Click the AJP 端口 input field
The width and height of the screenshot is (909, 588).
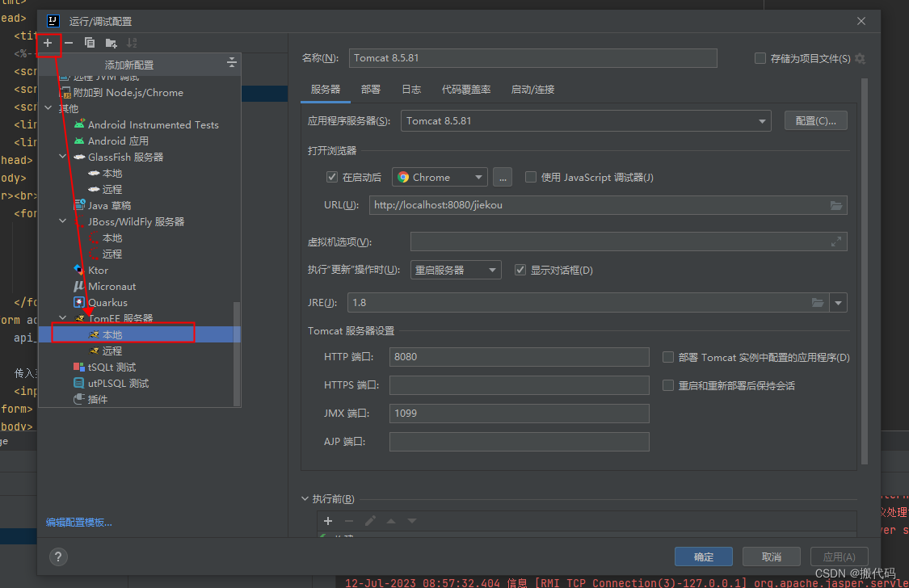click(520, 442)
